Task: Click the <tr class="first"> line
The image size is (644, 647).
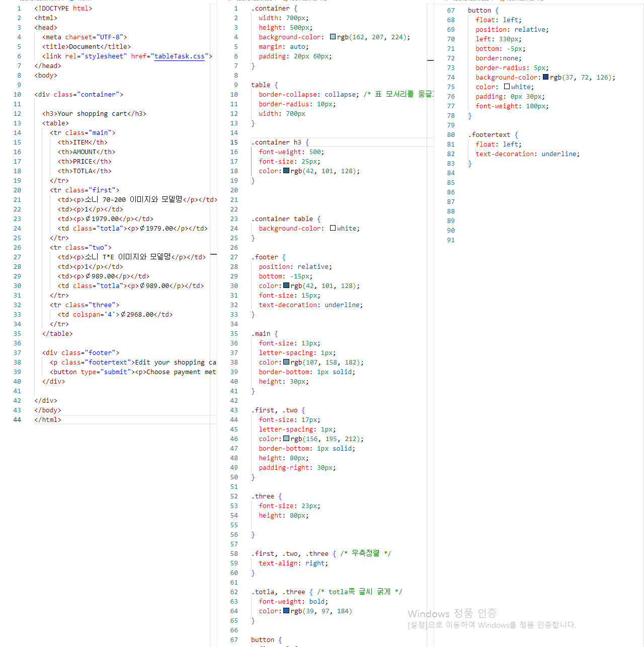Action: coord(85,190)
